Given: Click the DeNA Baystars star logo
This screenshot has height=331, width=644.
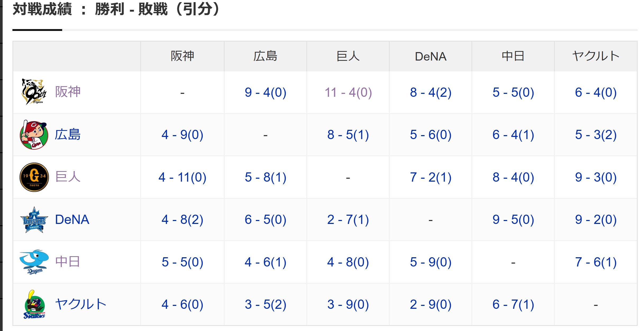Looking at the screenshot, I should pos(34,220).
